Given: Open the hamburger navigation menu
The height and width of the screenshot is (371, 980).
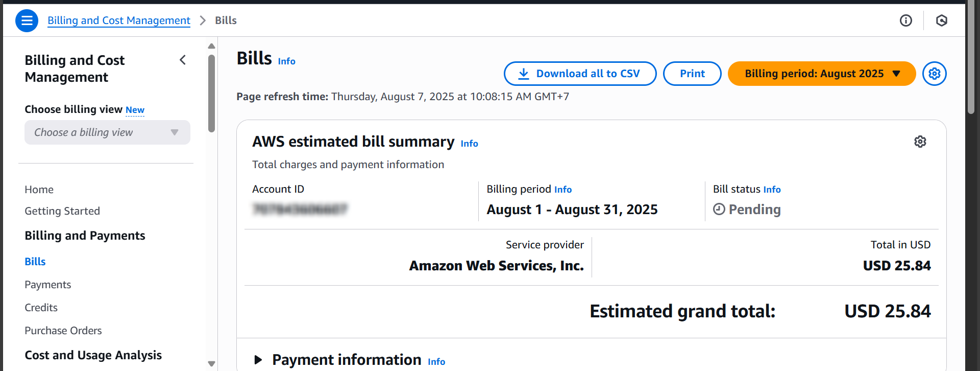Looking at the screenshot, I should click(27, 20).
